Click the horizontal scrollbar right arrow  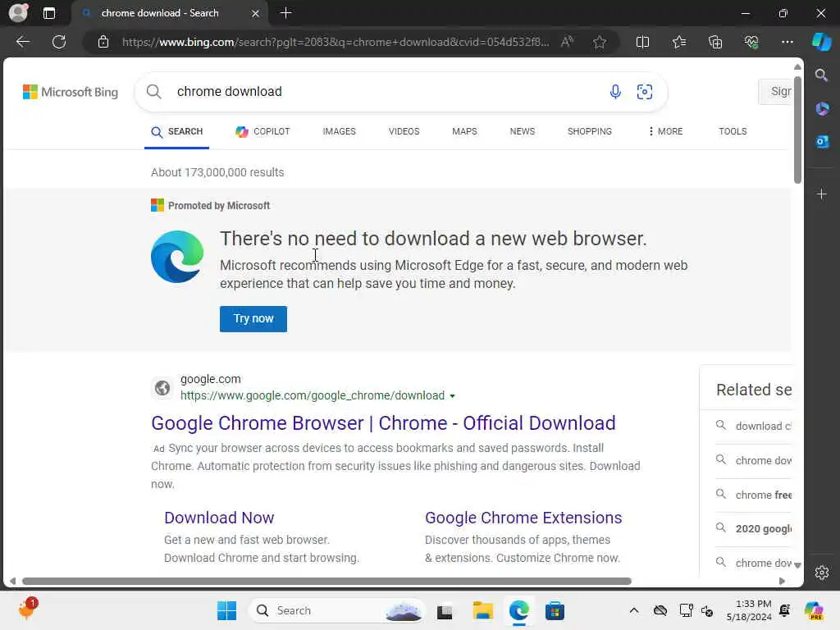point(782,582)
